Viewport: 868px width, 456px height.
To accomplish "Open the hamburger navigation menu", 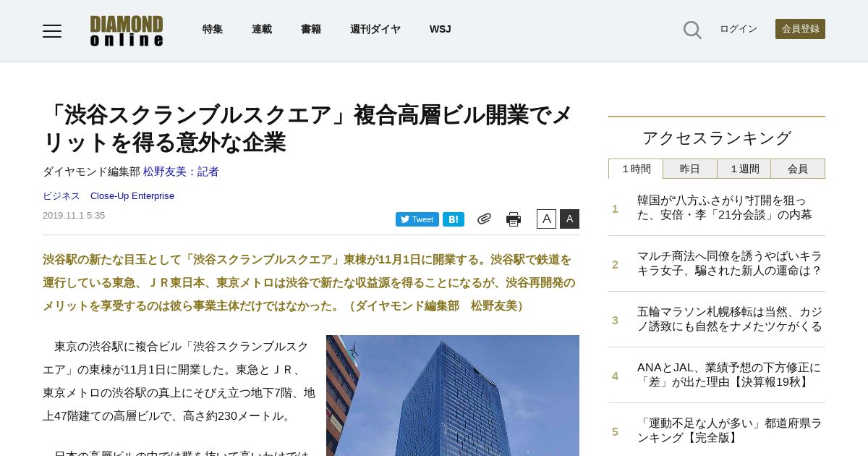I will (x=52, y=30).
